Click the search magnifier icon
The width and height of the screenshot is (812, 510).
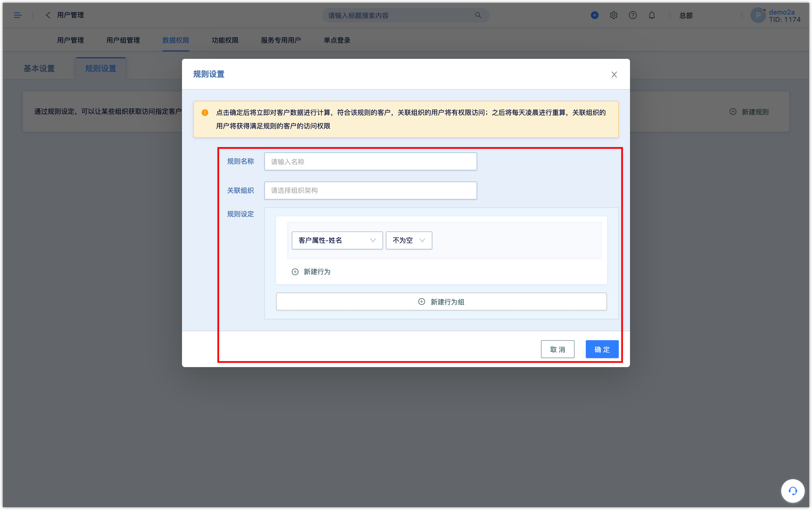click(478, 15)
